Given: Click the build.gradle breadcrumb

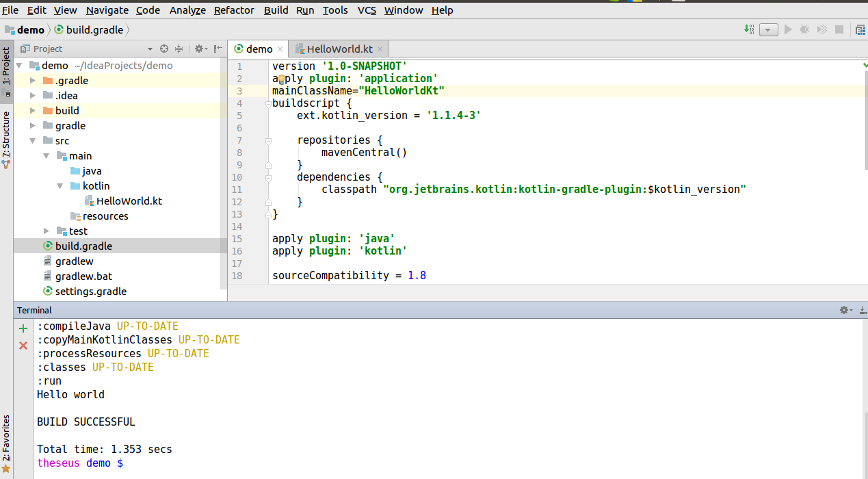Looking at the screenshot, I should point(88,29).
